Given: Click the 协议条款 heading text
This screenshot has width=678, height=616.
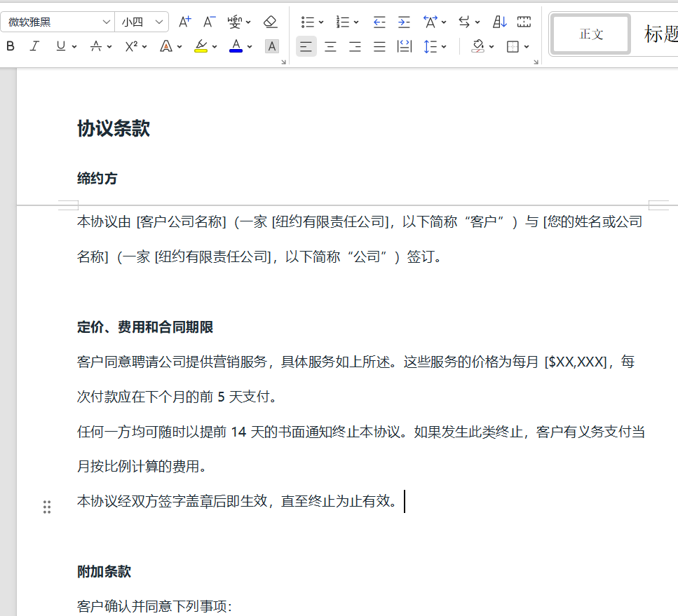Looking at the screenshot, I should click(x=114, y=128).
